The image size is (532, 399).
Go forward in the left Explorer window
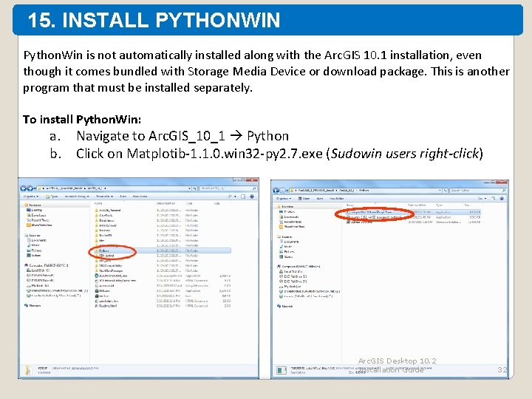tap(30, 188)
